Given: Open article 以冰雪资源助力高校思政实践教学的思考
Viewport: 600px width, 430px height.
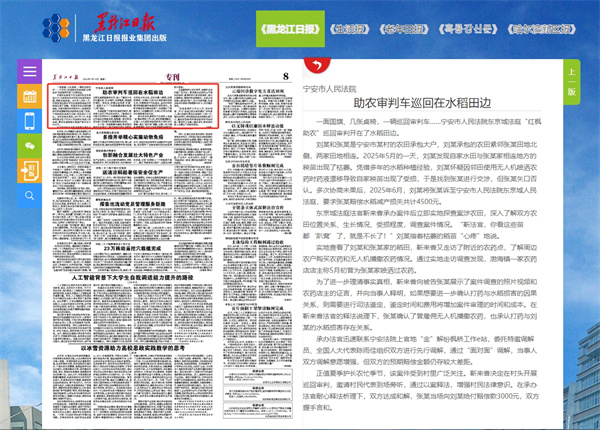Looking at the screenshot, I should click(133, 348).
